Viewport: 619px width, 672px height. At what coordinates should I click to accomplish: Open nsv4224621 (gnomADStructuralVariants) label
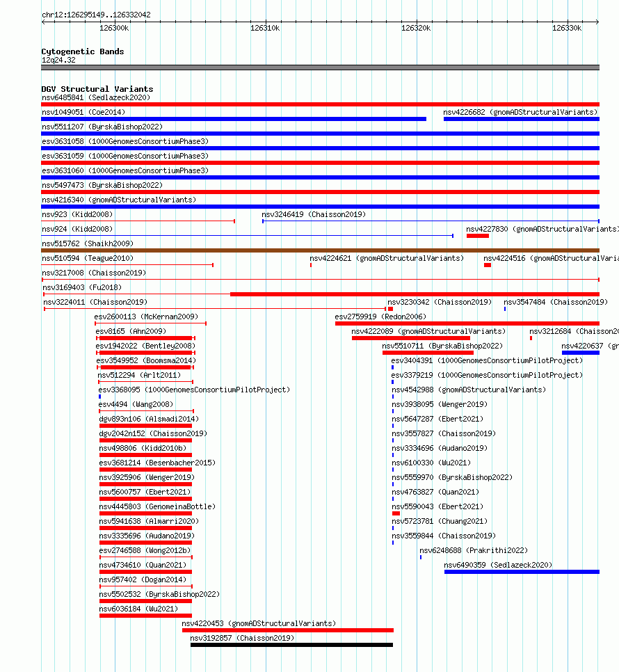(x=387, y=258)
